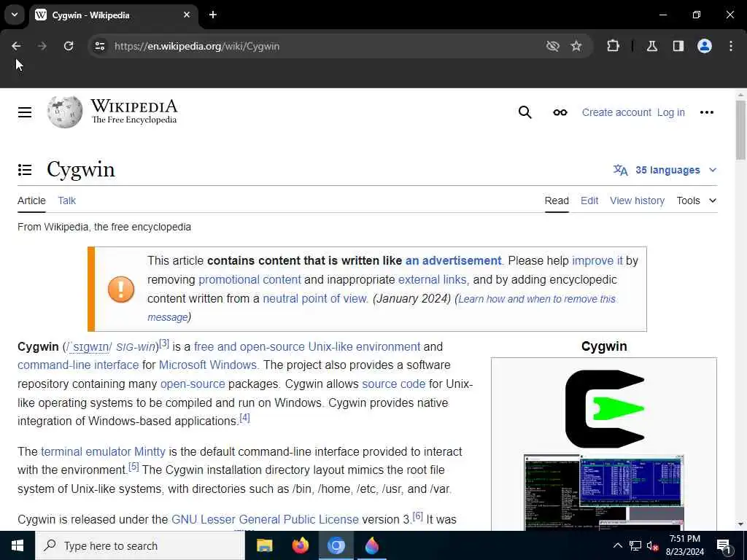Click the Cygwin terminal screenshot thumbnail
The width and height of the screenshot is (747, 560).
[603, 492]
